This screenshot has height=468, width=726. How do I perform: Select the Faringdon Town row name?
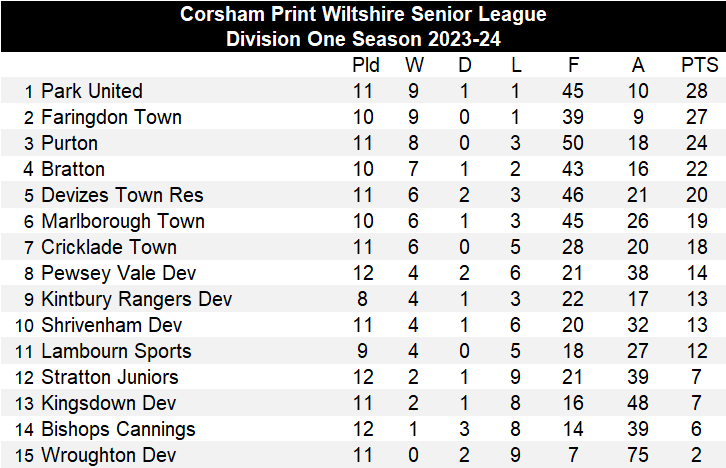pyautogui.click(x=111, y=117)
